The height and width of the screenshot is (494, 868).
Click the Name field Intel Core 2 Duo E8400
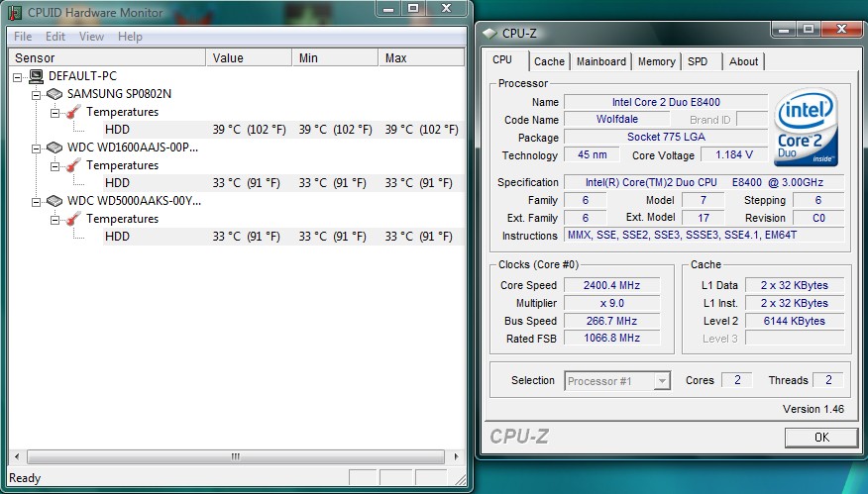[666, 102]
